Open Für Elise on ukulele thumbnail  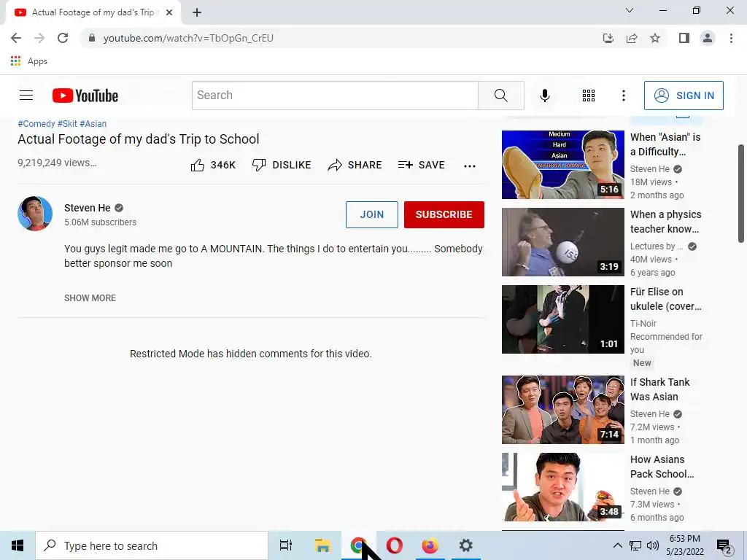pos(562,319)
